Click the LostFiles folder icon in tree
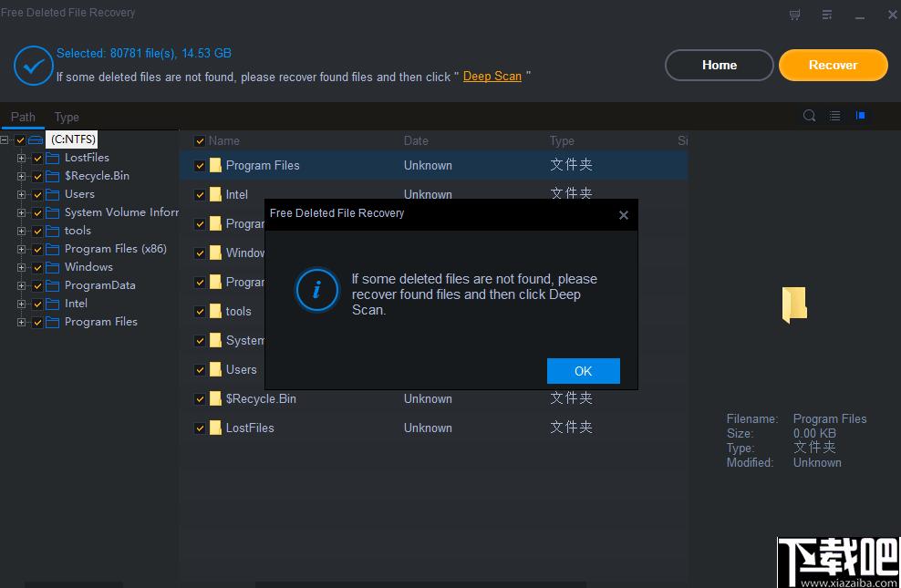Viewport: 901px width, 588px height. [x=52, y=158]
